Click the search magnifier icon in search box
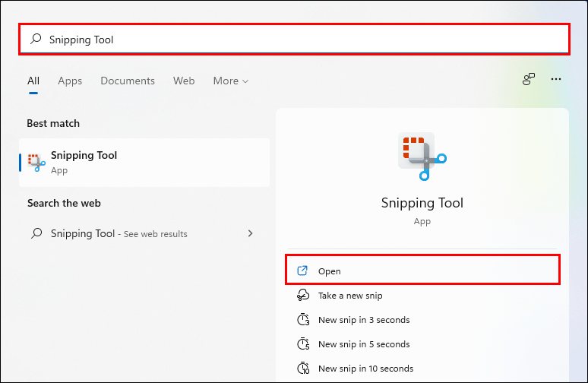 [36, 39]
